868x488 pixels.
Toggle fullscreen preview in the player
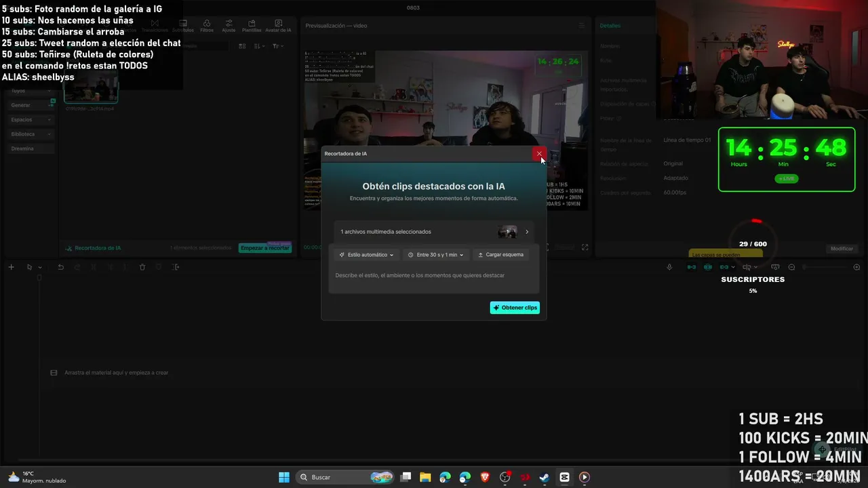click(x=585, y=247)
